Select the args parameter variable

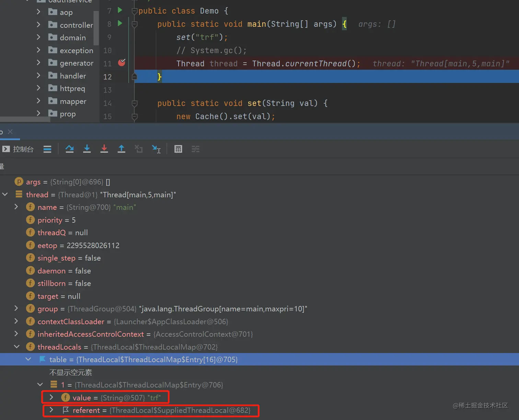pyautogui.click(x=62, y=182)
